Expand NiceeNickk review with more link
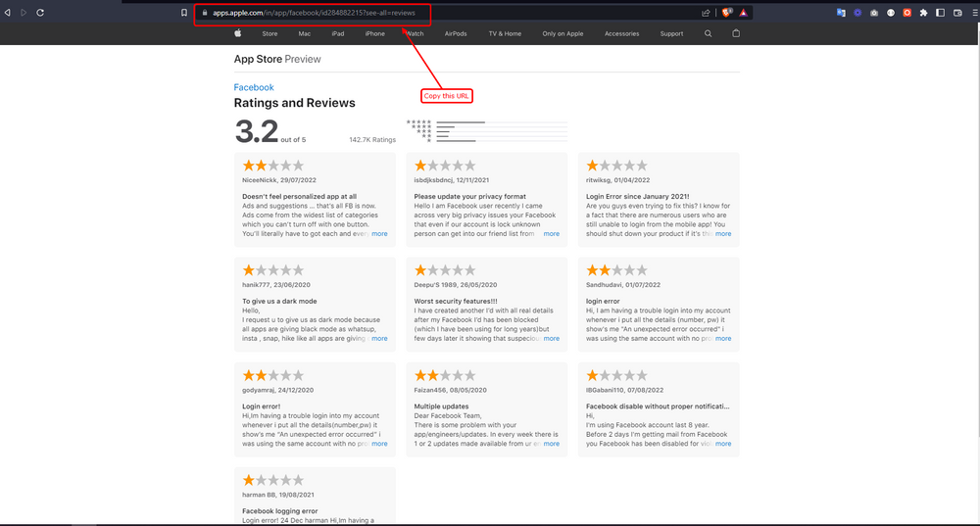 tap(379, 234)
